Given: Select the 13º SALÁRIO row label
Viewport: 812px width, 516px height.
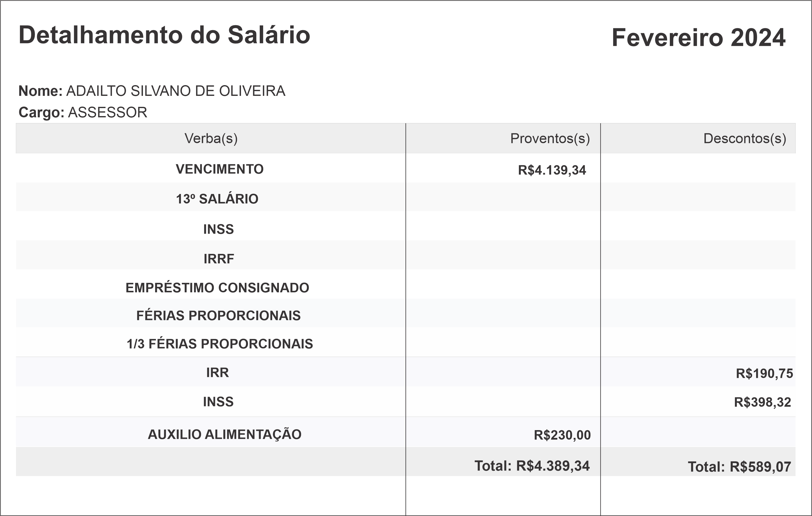Looking at the screenshot, I should coord(217,199).
